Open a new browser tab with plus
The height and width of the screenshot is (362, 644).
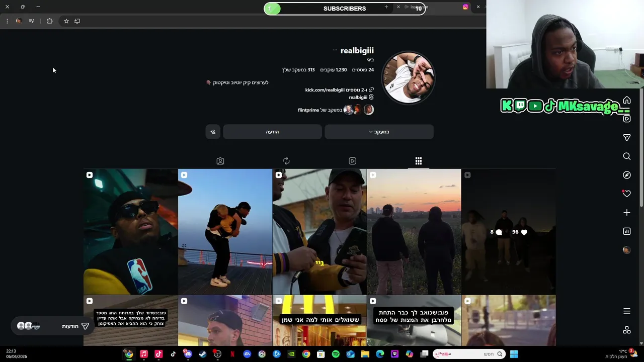click(x=386, y=7)
